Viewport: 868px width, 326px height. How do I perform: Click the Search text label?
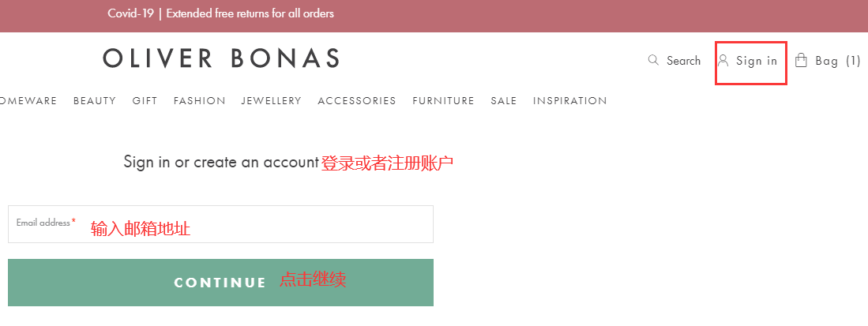(683, 61)
